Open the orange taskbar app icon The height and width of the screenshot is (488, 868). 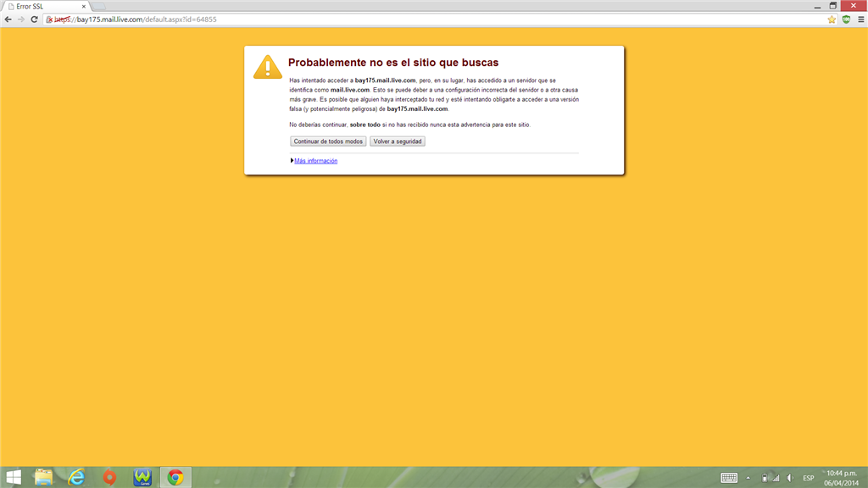point(109,477)
